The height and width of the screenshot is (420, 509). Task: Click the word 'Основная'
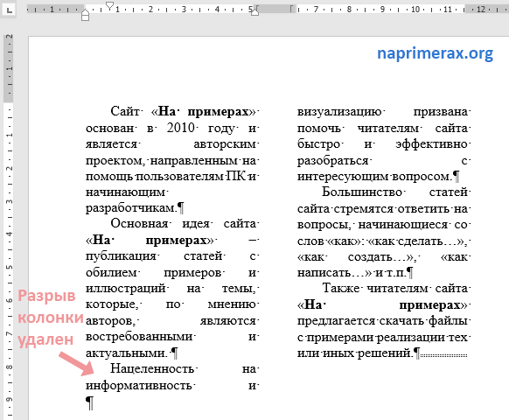click(x=139, y=224)
